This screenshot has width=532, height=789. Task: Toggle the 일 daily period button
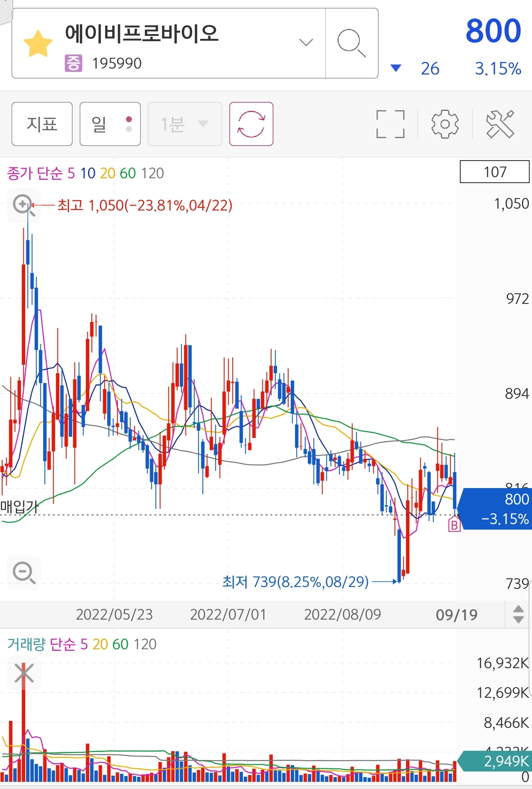(x=110, y=124)
